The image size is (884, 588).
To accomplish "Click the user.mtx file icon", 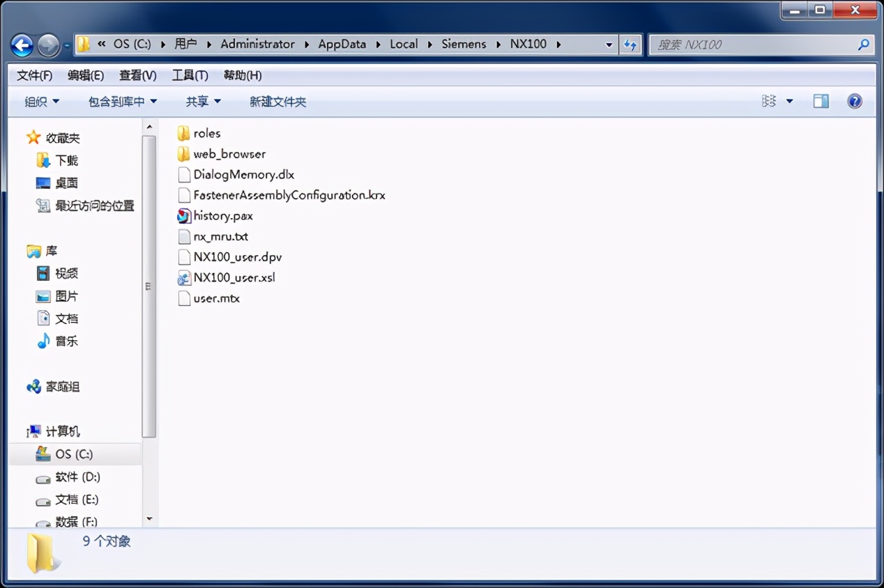I will pos(183,299).
